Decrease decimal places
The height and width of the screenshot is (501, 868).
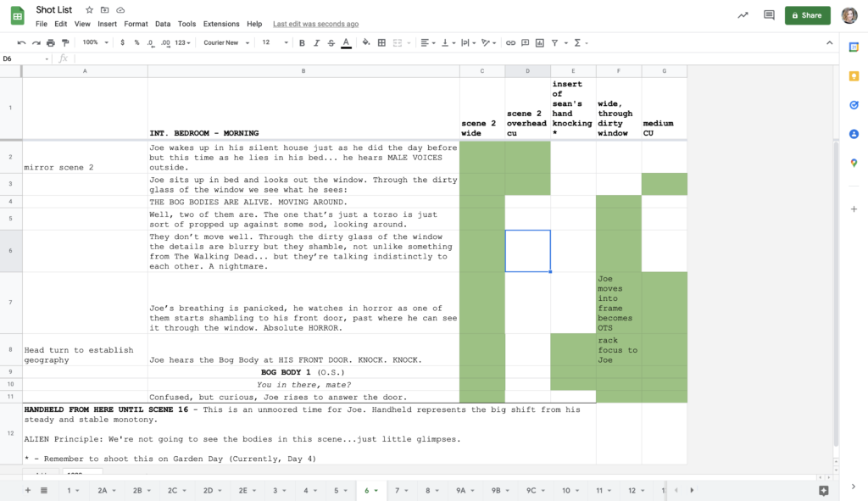coord(151,42)
